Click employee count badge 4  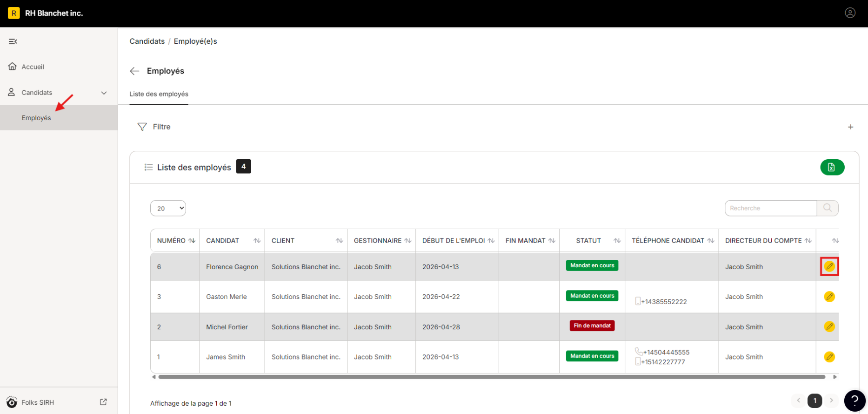tap(243, 166)
